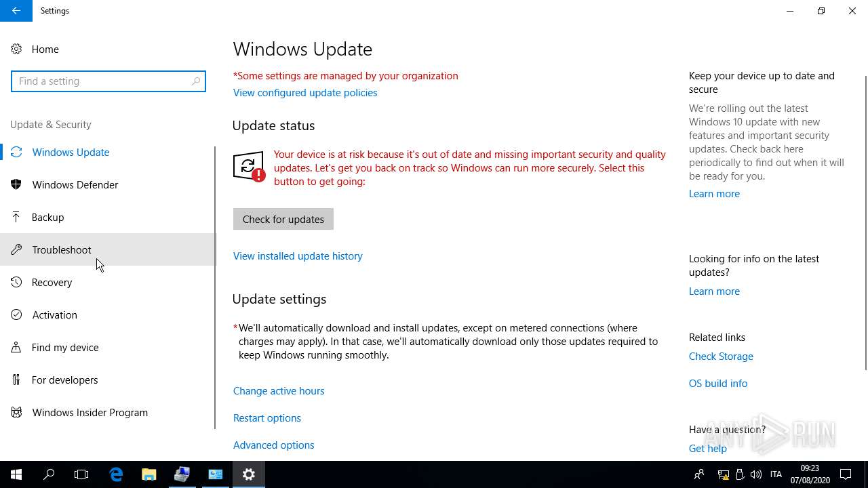Open Advanced options link
Viewport: 868px width, 488px height.
[274, 445]
